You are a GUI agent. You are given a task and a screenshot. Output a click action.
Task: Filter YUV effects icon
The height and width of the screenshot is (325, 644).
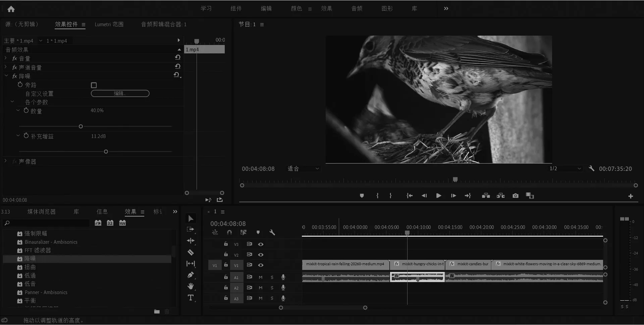tap(122, 223)
